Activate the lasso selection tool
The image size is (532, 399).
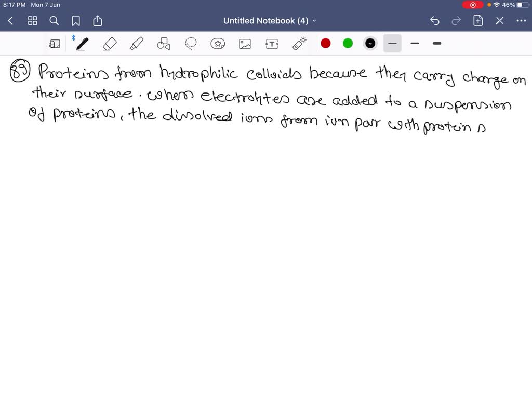pyautogui.click(x=191, y=43)
